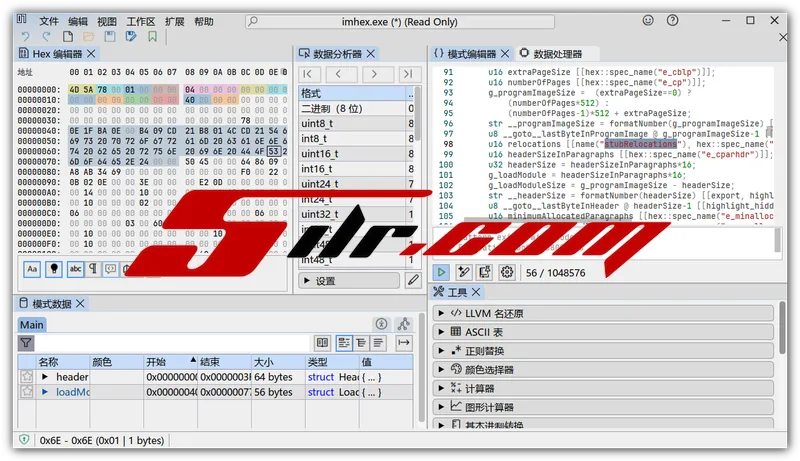The height and width of the screenshot is (461, 800).
Task: Expand the 计算器 tool
Action: (x=604, y=388)
